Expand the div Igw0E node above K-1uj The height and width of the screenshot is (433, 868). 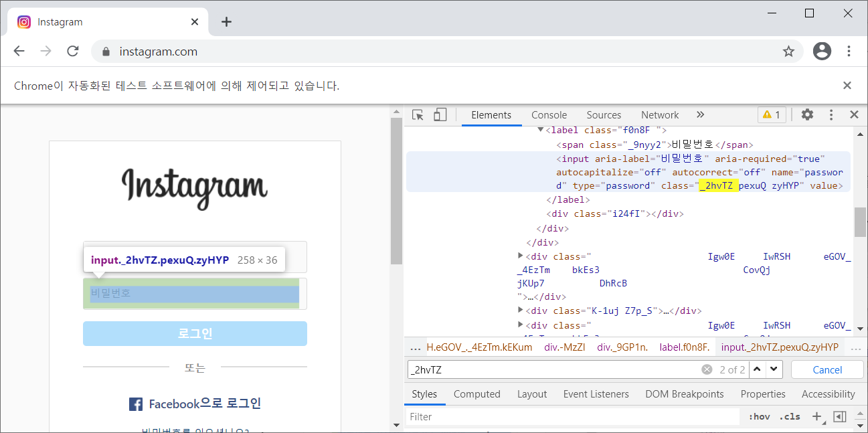(x=521, y=256)
